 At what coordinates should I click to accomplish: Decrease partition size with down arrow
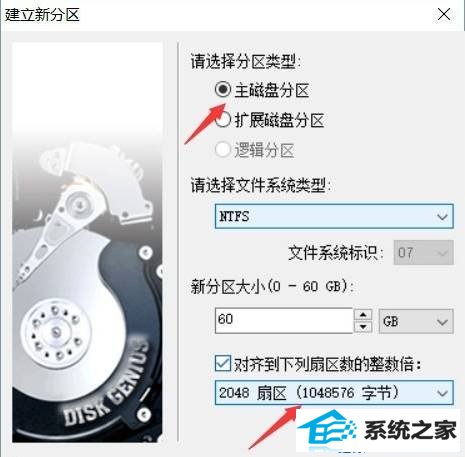point(363,327)
